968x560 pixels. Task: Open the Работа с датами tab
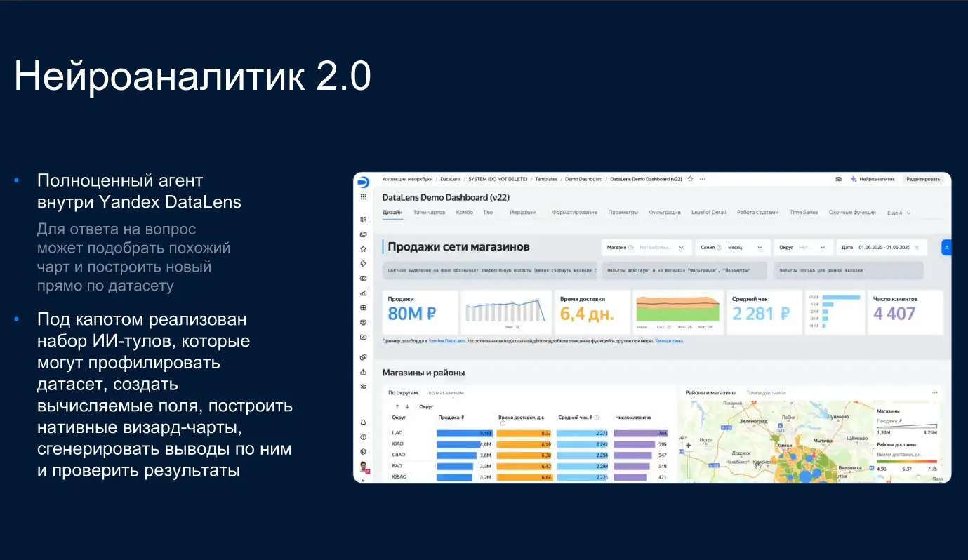pyautogui.click(x=758, y=212)
